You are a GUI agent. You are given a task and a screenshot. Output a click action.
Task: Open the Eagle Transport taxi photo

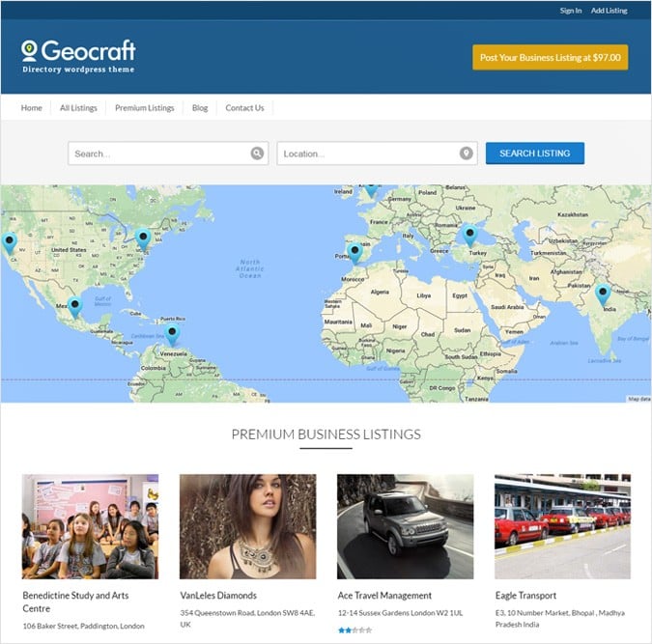tap(562, 526)
